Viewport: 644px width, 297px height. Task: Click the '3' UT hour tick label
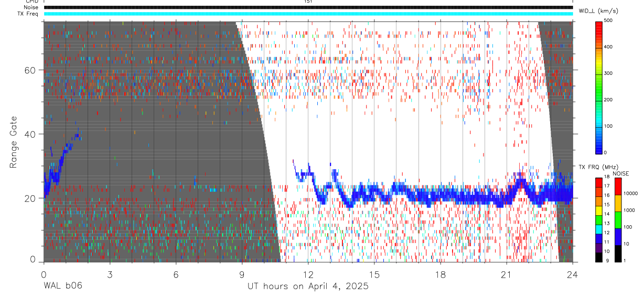click(110, 274)
